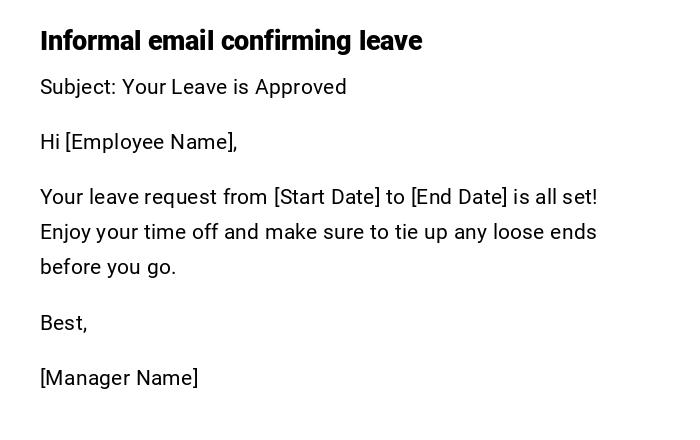Click "Your Leave is" in subject line
The height and width of the screenshot is (440, 700).
[x=186, y=87]
